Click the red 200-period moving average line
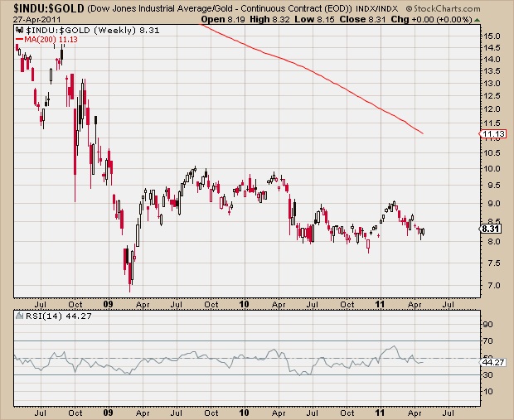 click(313, 72)
